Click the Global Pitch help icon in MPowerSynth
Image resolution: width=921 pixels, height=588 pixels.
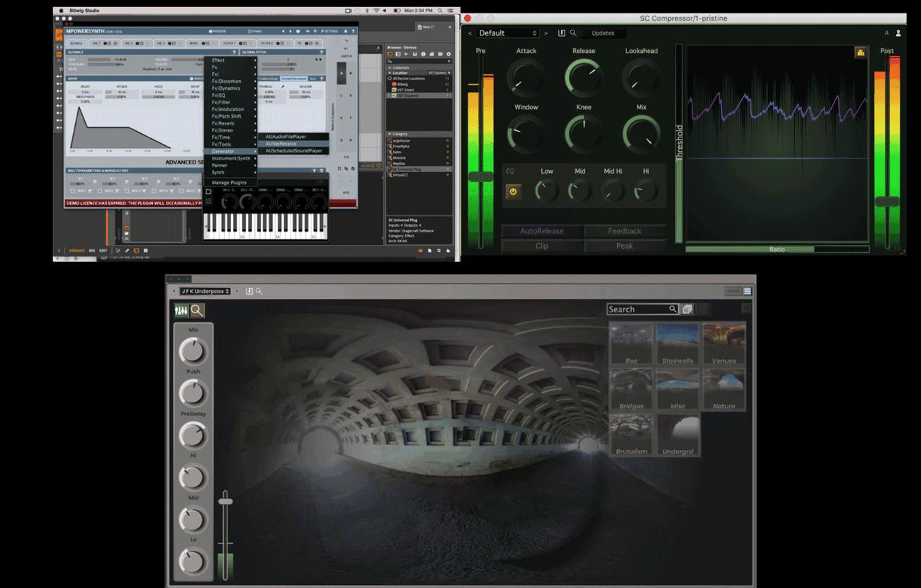[321, 52]
